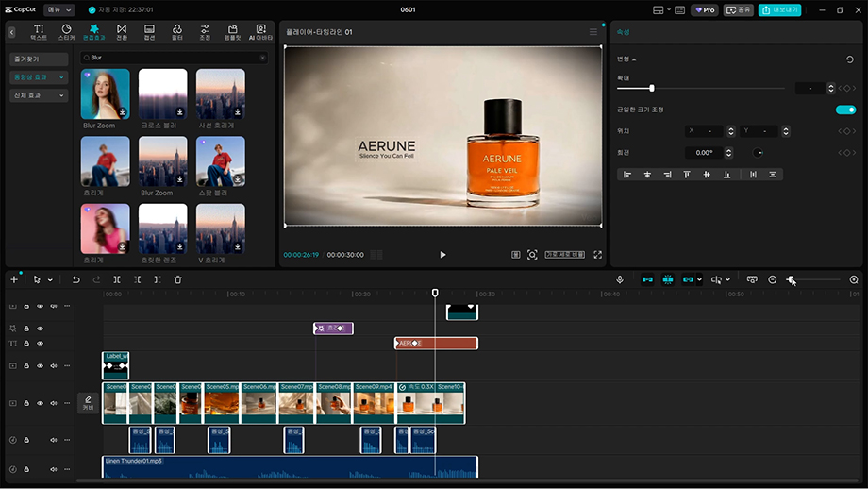868x489 pixels.
Task: Click the 내보내기 export button
Action: click(x=779, y=10)
